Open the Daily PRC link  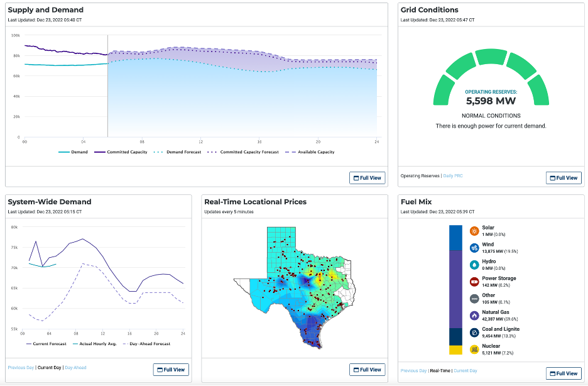454,176
